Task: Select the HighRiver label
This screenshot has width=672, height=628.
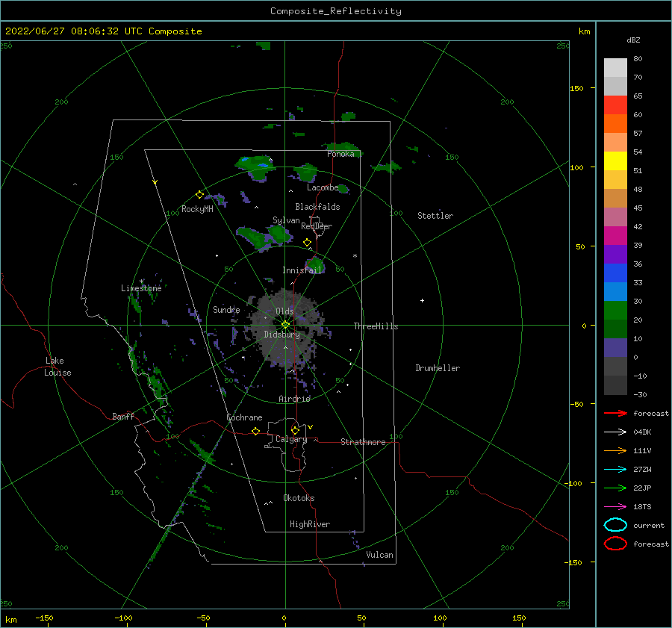Action: (310, 524)
